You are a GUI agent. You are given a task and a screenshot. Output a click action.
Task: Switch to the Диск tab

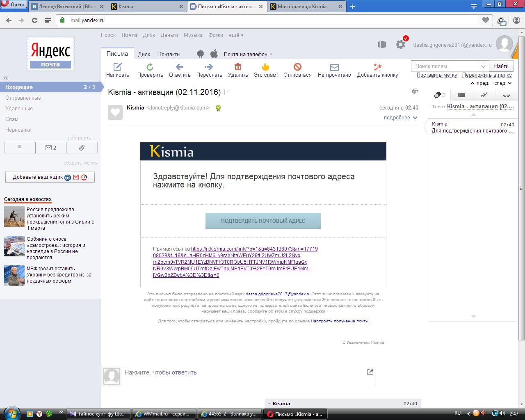point(144,54)
